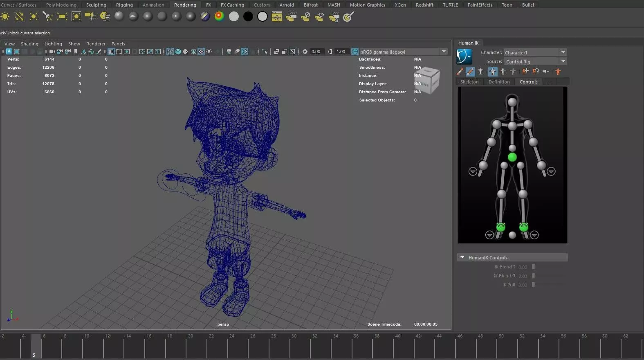644x360 pixels.
Task: Toggle use all lights bulb icon
Action: coord(209,52)
